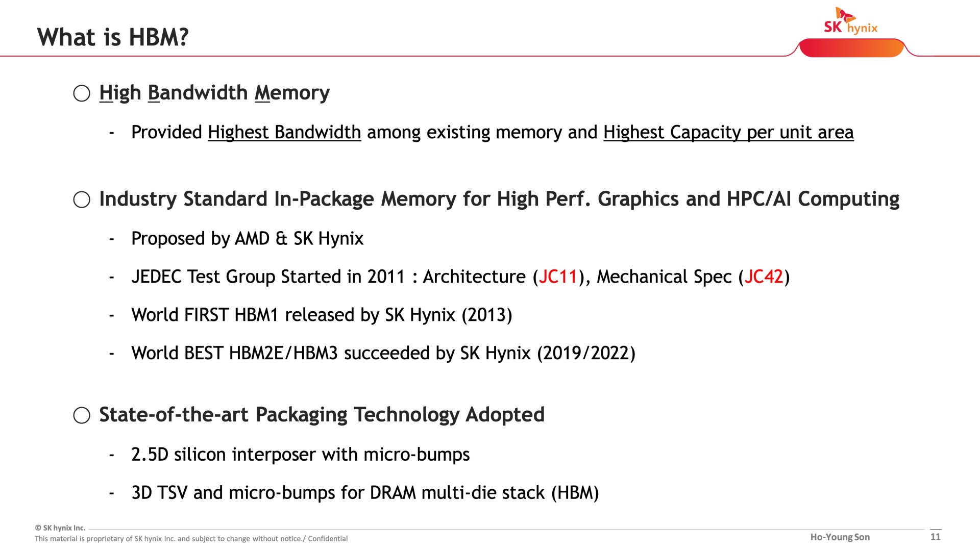Click the '2.5D silicon interposer' line
Viewport: 980px width, 551px height.
click(x=300, y=455)
